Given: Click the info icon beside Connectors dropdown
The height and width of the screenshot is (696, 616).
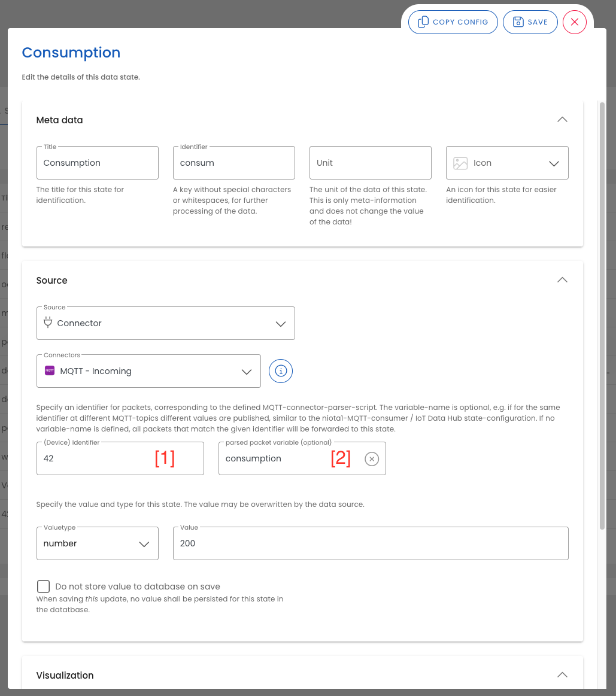Looking at the screenshot, I should coord(281,371).
